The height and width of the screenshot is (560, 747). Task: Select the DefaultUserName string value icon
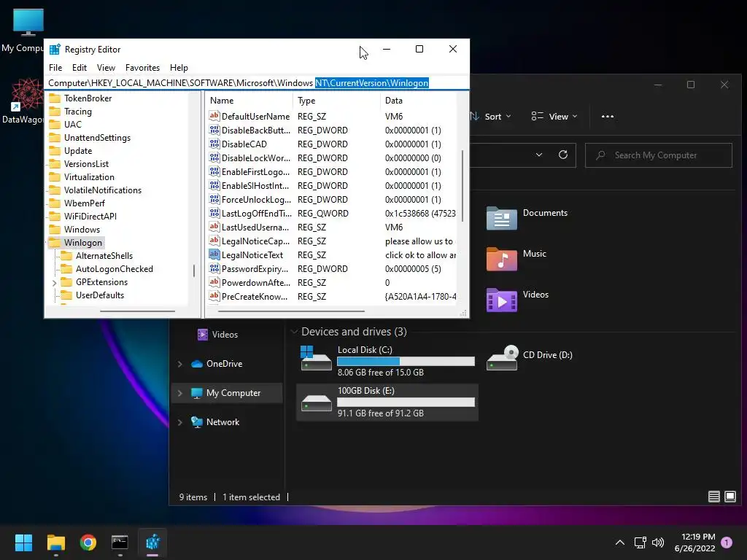pyautogui.click(x=214, y=116)
